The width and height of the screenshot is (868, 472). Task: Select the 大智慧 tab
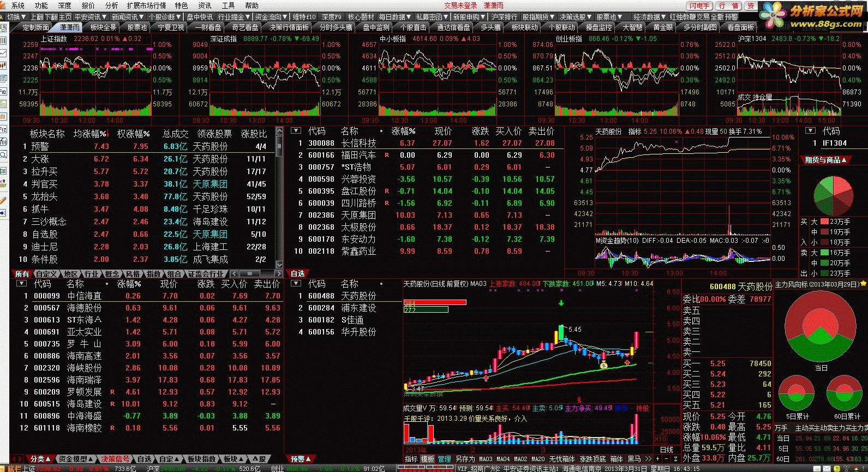tap(632, 27)
